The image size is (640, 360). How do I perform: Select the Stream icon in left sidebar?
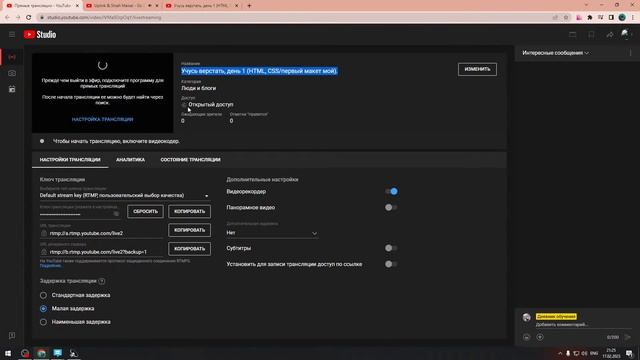[x=12, y=57]
